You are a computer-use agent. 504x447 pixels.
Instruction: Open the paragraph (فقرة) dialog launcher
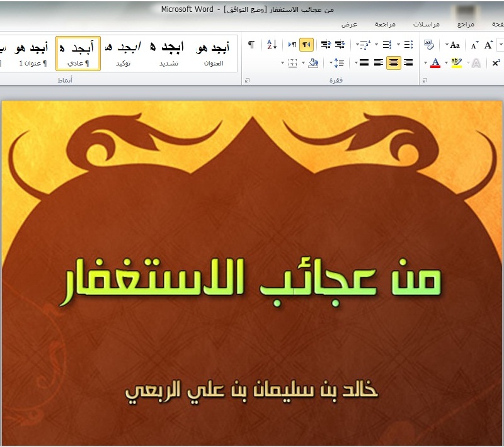[x=247, y=81]
